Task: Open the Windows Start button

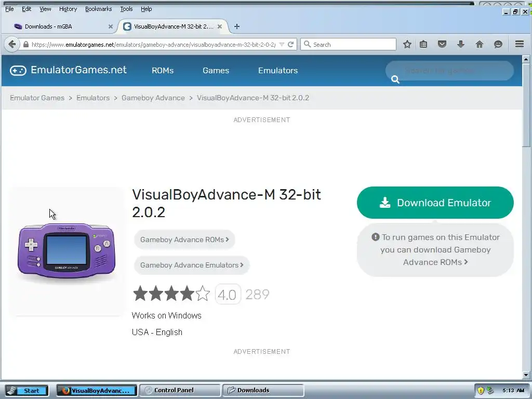Action: [x=27, y=391]
